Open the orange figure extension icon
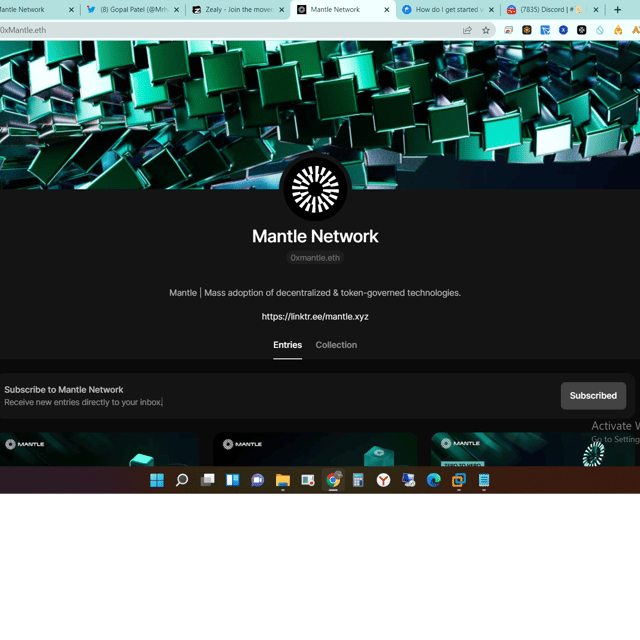Screen dimensions: 640x640 tap(618, 30)
